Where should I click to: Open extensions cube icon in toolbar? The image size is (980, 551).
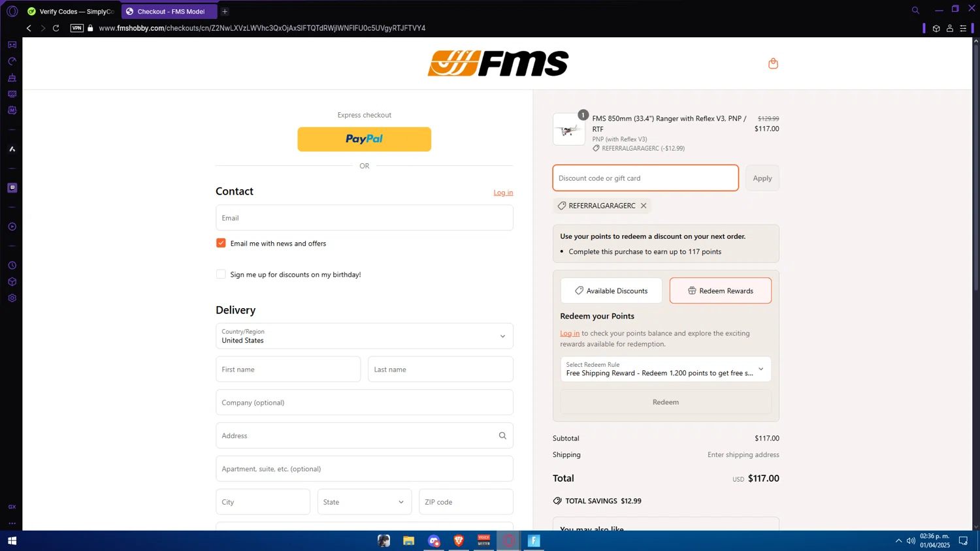(x=936, y=28)
